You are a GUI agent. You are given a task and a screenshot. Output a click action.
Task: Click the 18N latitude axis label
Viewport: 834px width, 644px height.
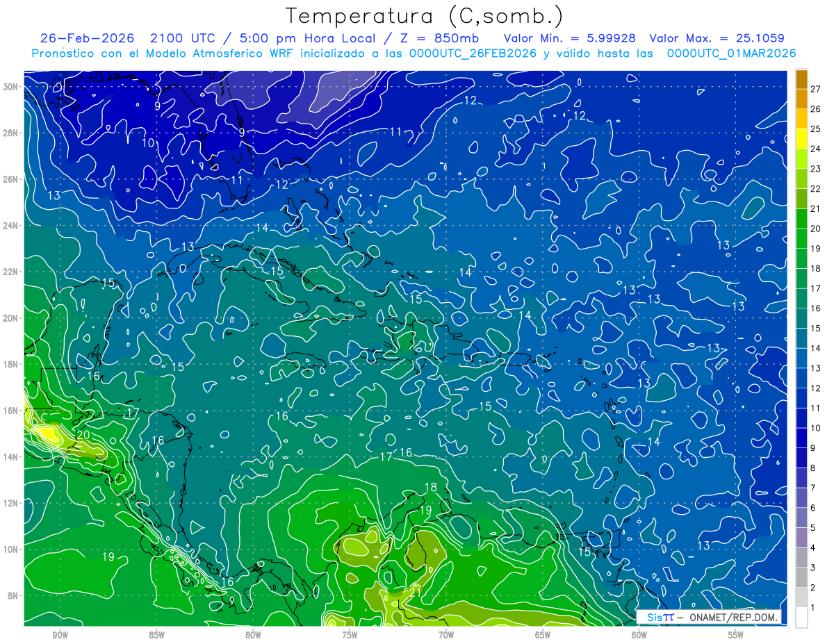10,364
